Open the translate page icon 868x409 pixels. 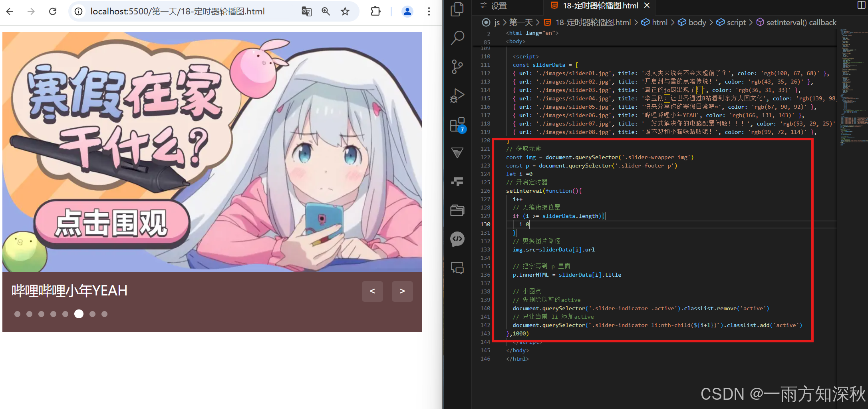tap(306, 12)
